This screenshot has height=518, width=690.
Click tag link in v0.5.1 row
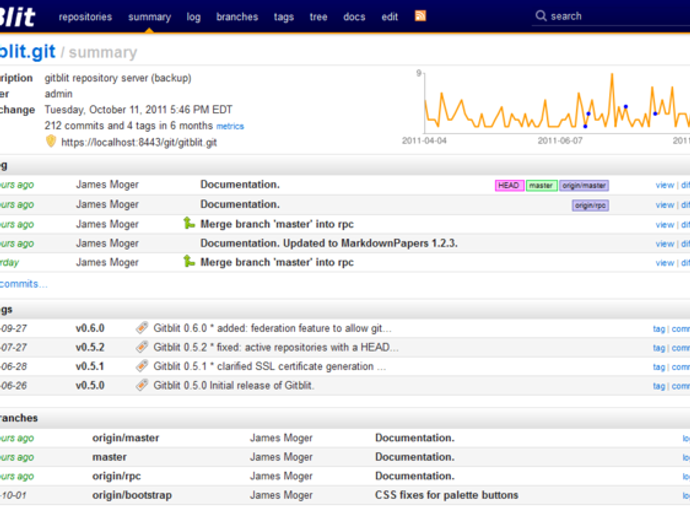point(659,367)
